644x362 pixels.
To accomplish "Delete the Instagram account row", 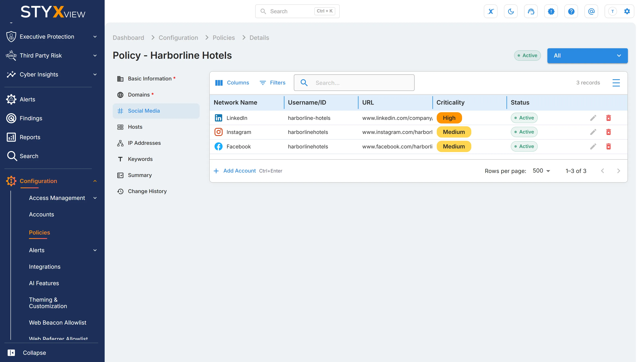I will (x=609, y=132).
